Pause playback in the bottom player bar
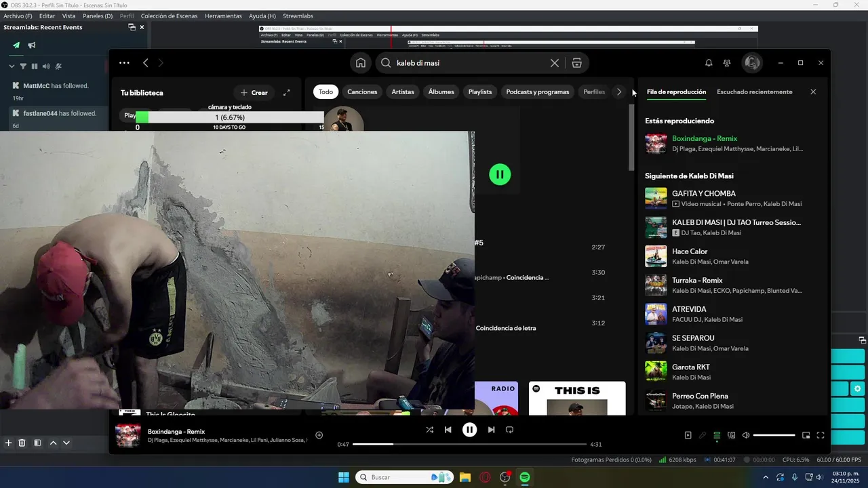 [x=469, y=430]
